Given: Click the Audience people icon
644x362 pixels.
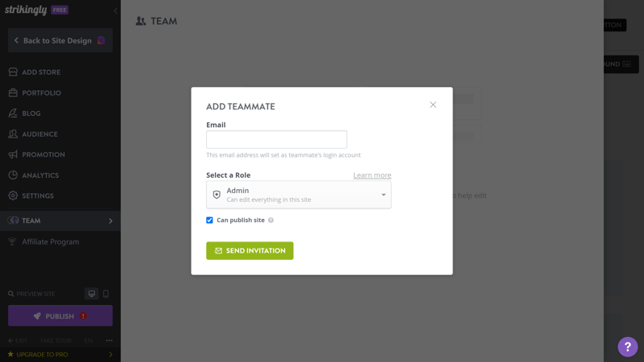Looking at the screenshot, I should 13,134.
